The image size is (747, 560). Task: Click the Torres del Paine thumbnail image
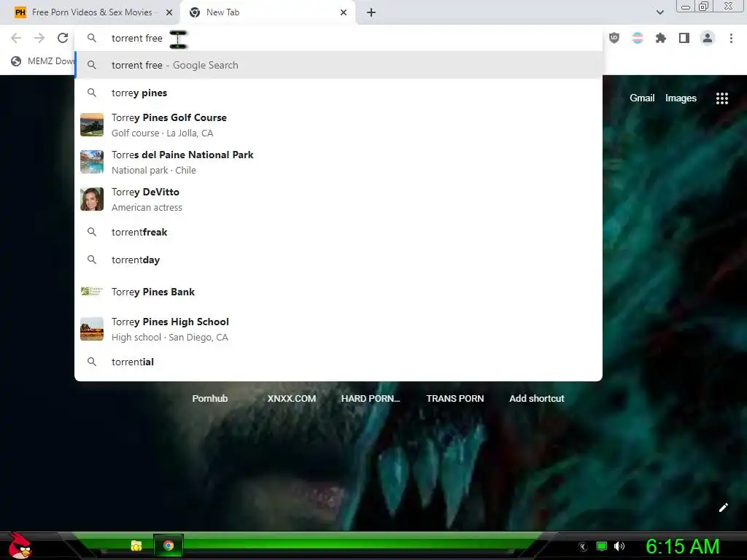coord(92,162)
